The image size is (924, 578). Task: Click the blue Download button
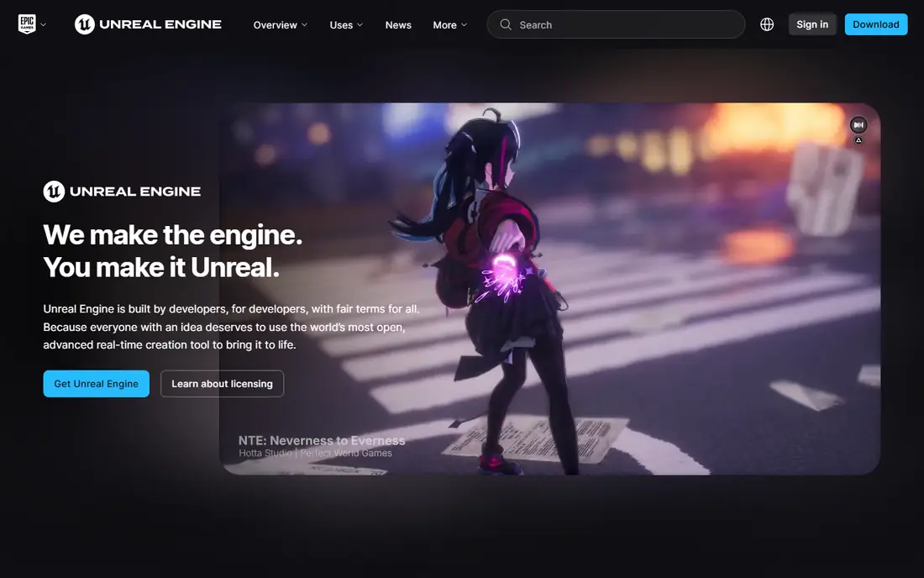(875, 24)
